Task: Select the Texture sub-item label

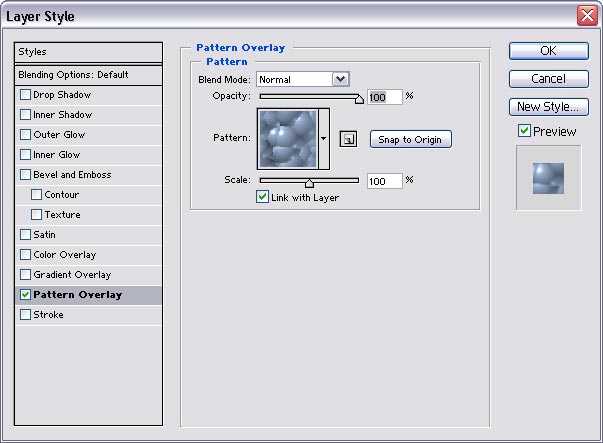Action: (x=62, y=215)
